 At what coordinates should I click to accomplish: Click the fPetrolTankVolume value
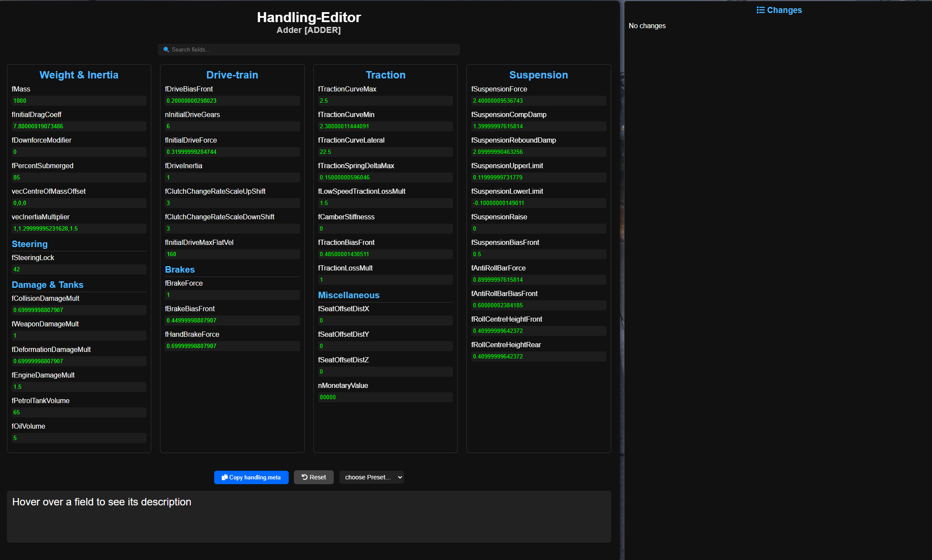coord(78,412)
